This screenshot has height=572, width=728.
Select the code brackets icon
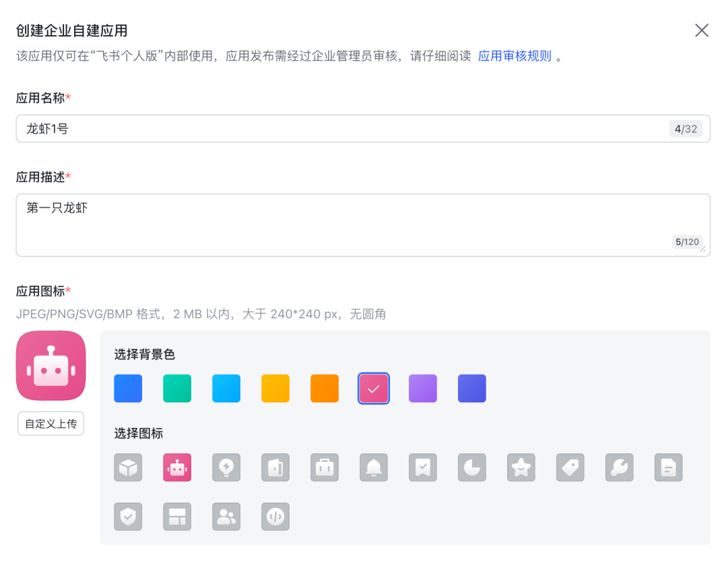click(275, 517)
